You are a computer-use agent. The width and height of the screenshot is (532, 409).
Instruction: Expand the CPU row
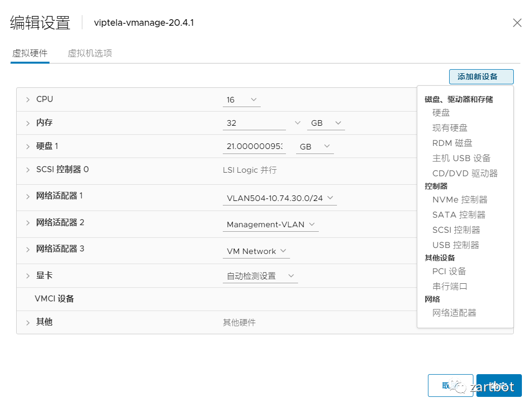(28, 99)
